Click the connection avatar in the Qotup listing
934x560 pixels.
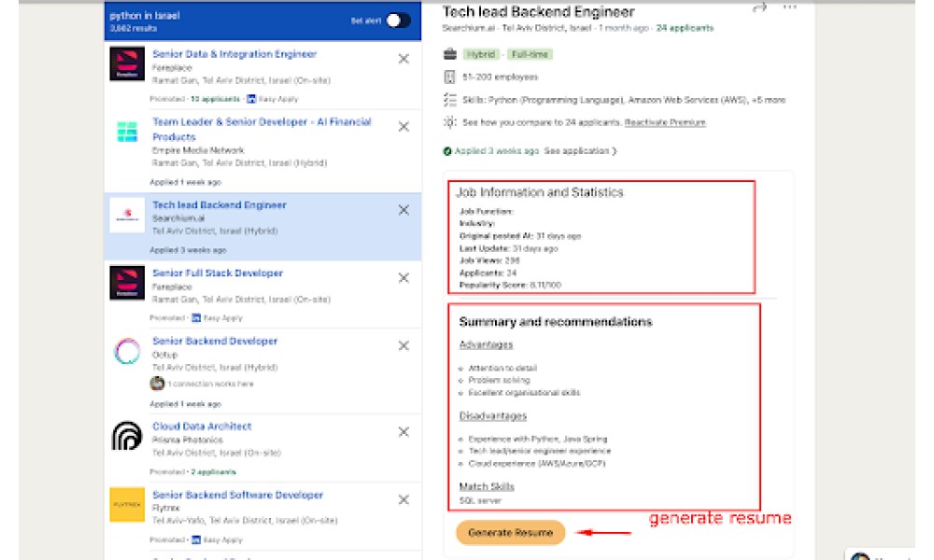coord(157,384)
